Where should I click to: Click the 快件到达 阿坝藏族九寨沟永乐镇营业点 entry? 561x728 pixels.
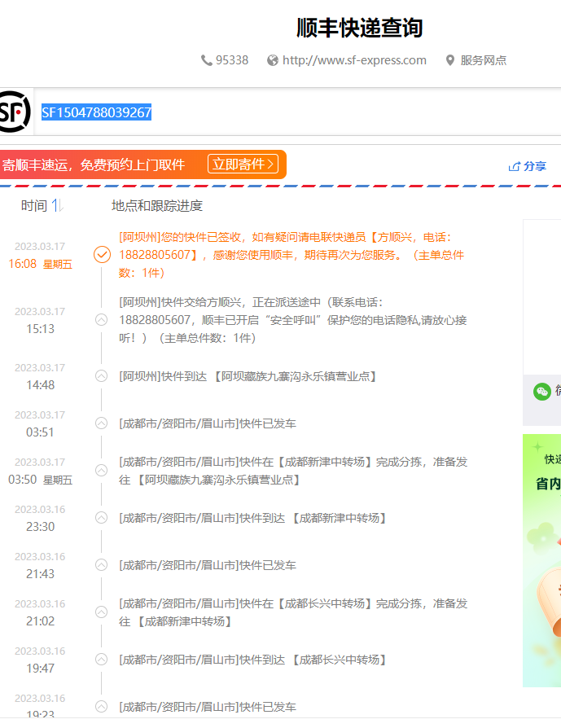tap(248, 376)
